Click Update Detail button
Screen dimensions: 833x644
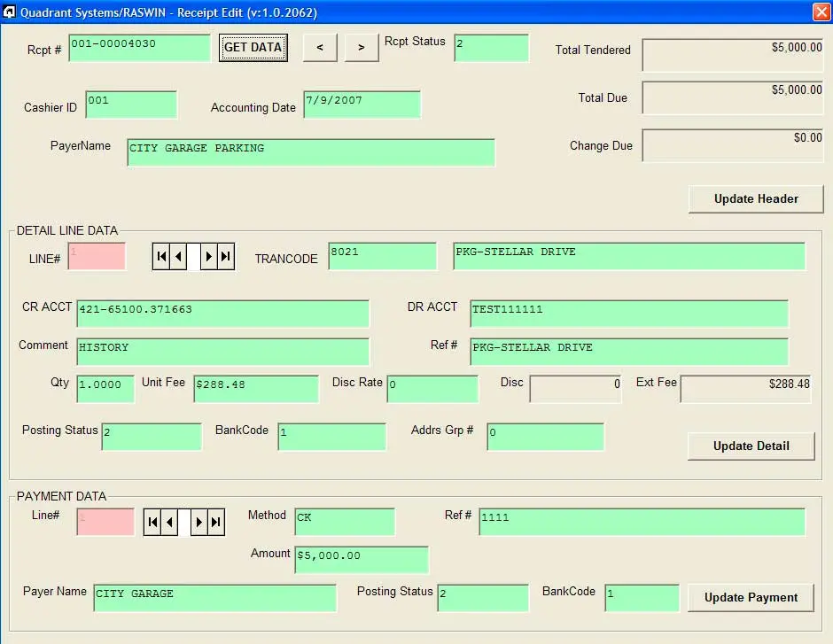tap(751, 446)
